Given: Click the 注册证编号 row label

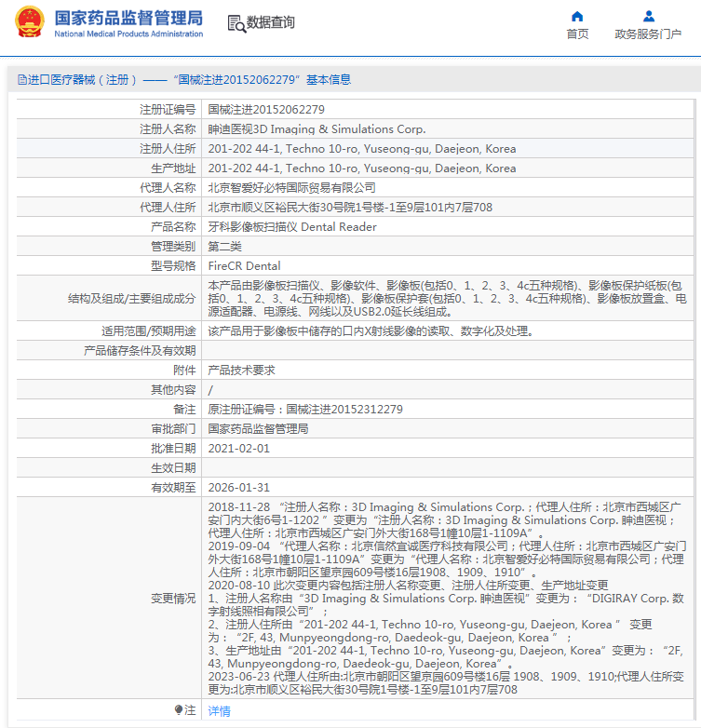Looking at the screenshot, I should 168,110.
